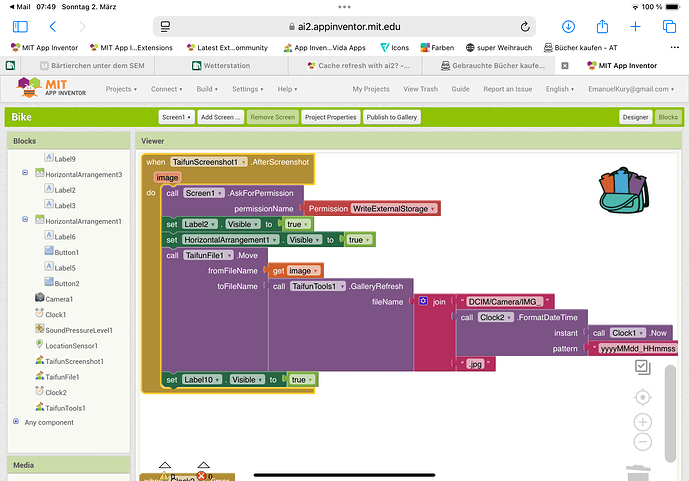Open Farben bookmark
Image resolution: width=689 pixels, height=481 pixels.
pos(437,47)
